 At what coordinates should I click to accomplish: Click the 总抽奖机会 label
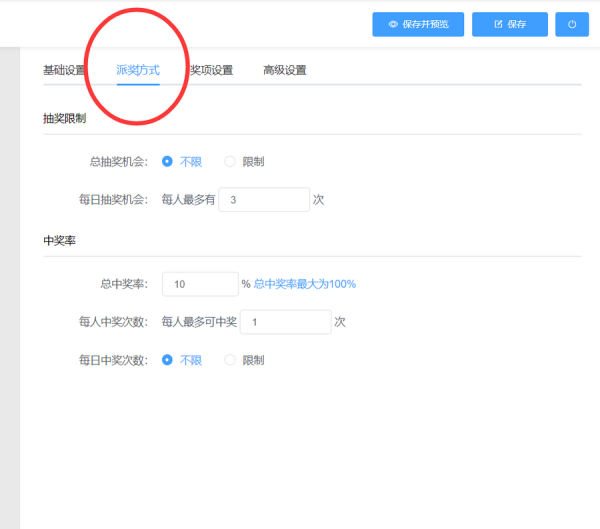click(119, 162)
